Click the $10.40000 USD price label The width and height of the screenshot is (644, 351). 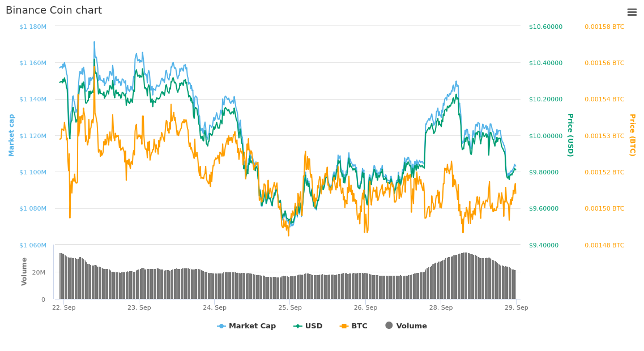pos(545,63)
